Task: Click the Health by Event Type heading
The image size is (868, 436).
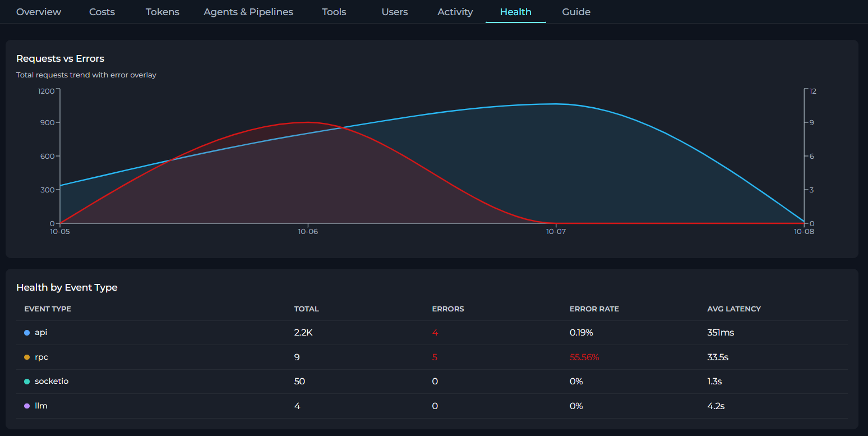Action: [67, 287]
